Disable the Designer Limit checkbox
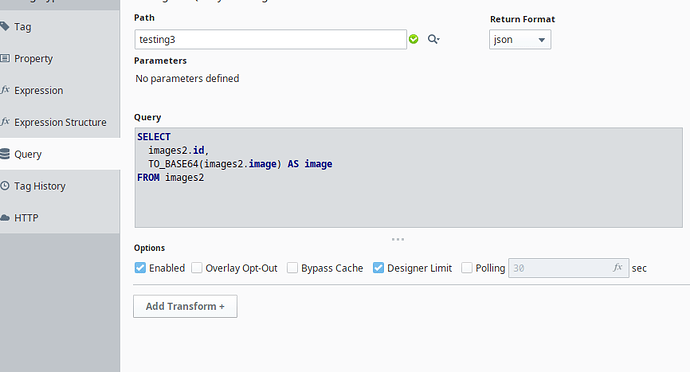This screenshot has height=372, width=690. (378, 268)
